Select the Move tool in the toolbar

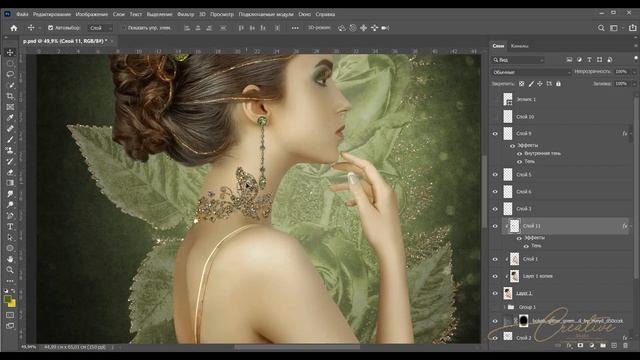[x=10, y=53]
